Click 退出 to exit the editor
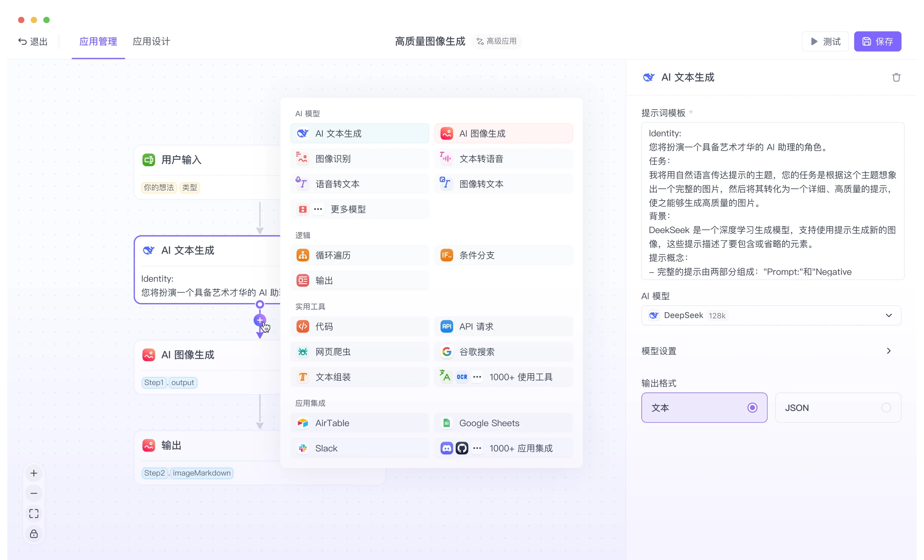This screenshot has height=560, width=924. [33, 41]
